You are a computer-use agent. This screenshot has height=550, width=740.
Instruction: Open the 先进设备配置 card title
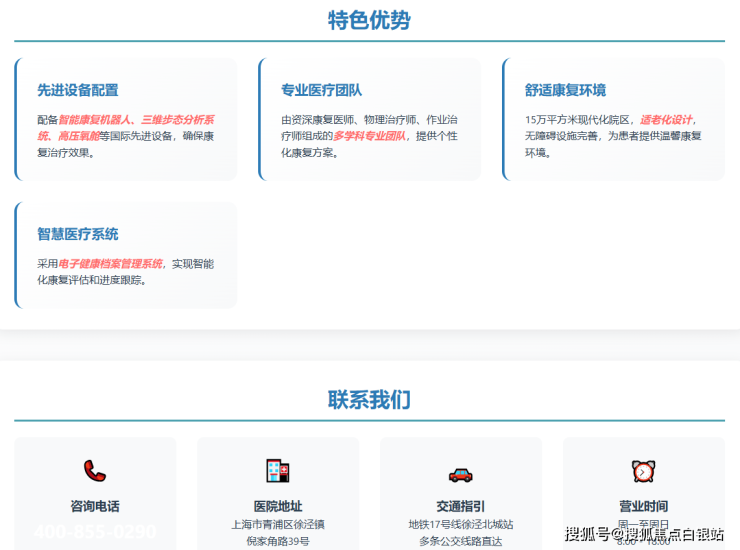pyautogui.click(x=78, y=90)
